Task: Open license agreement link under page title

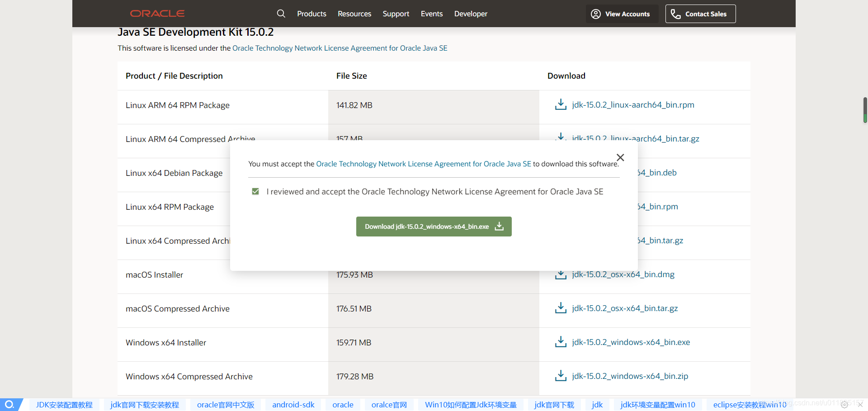Action: (340, 48)
